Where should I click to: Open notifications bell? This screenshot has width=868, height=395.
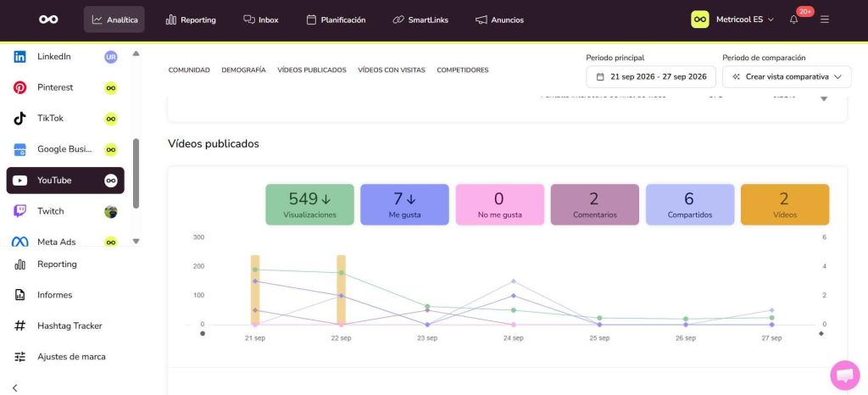[x=793, y=19]
